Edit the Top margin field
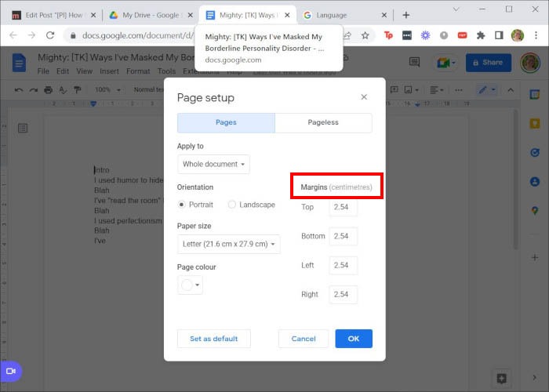 tap(344, 207)
